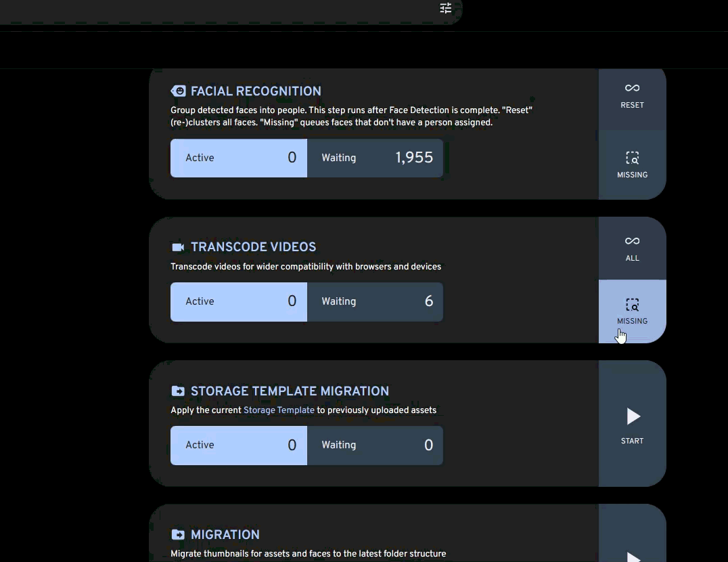The width and height of the screenshot is (728, 562).
Task: Select the Transcode Videos heading
Action: click(254, 247)
